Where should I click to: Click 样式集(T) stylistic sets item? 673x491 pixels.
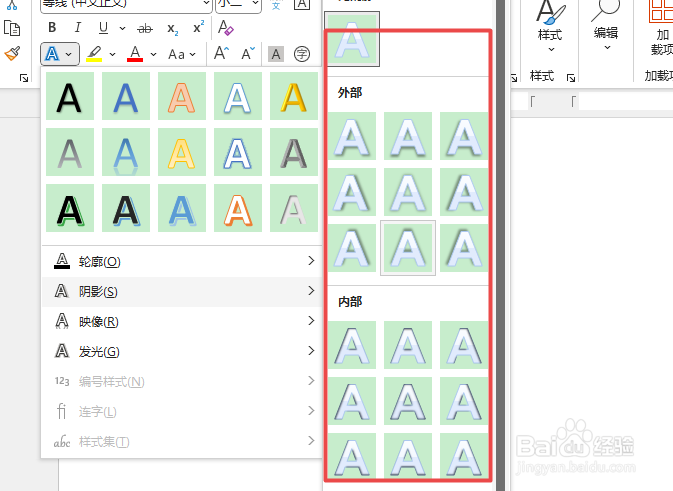182,442
